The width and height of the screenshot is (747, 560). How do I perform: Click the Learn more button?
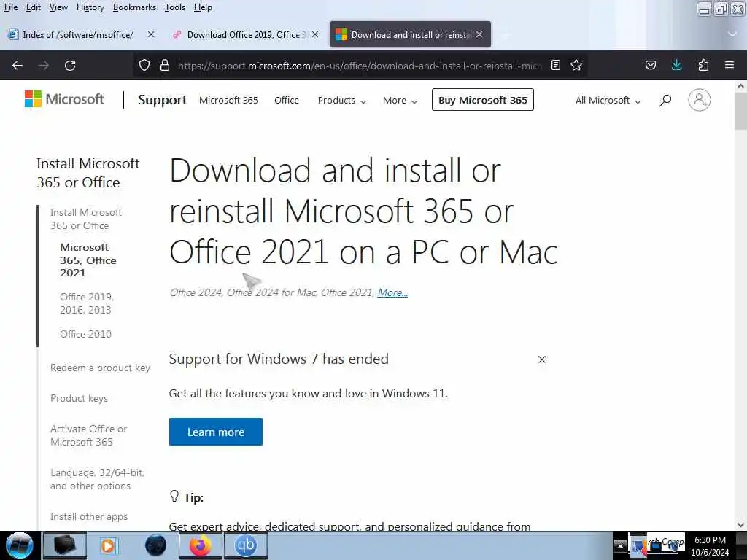[x=215, y=432]
